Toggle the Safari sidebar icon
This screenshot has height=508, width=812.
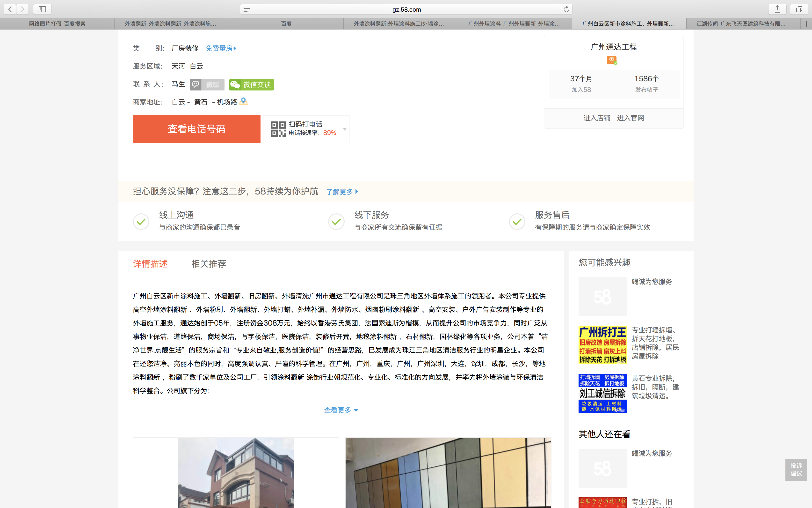(x=42, y=9)
